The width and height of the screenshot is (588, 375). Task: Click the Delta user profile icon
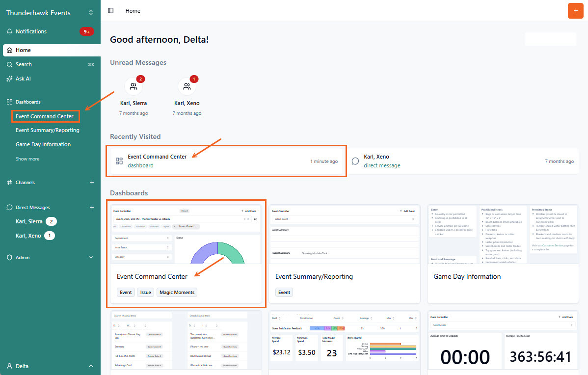click(9, 366)
